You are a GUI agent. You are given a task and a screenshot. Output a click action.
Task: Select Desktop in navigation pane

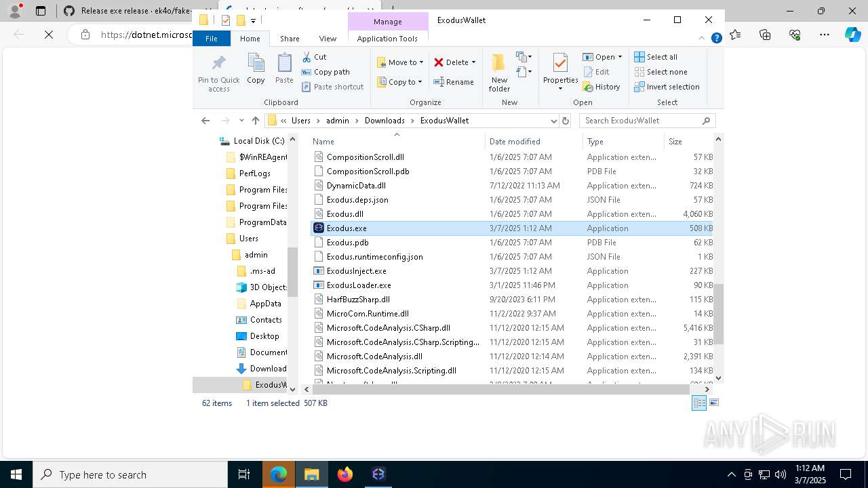[x=264, y=336]
